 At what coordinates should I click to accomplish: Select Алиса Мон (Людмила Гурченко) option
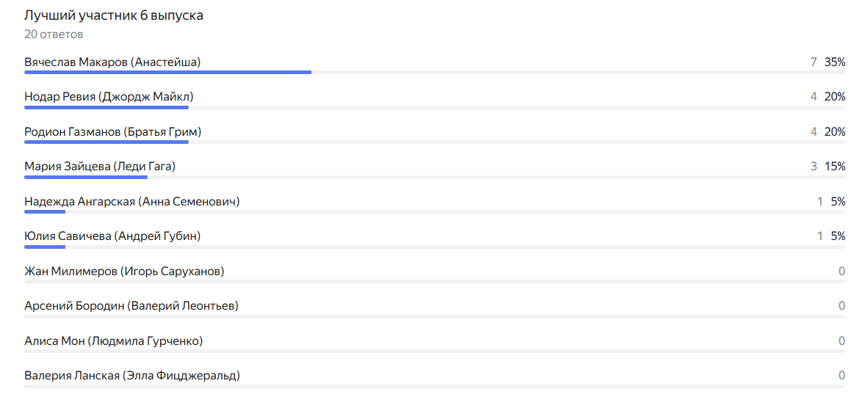click(114, 341)
